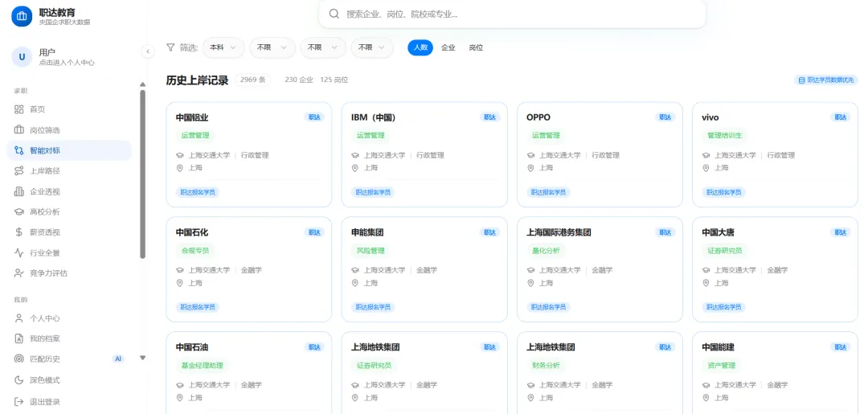Open the 中国铝业 record card

[248, 154]
